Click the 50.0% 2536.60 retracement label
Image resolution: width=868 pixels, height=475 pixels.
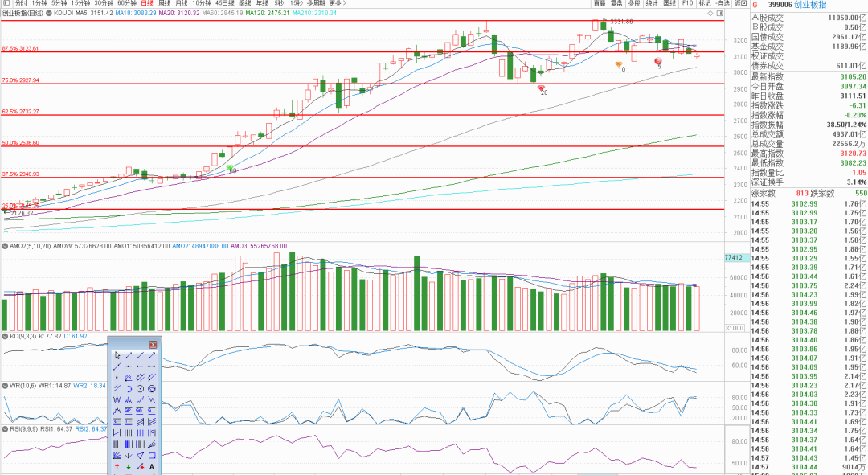coord(20,143)
